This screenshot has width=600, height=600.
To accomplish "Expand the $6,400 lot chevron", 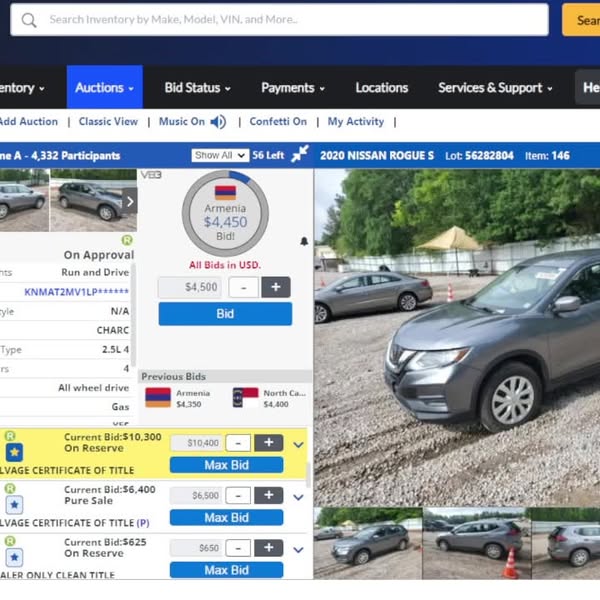I will pyautogui.click(x=298, y=497).
